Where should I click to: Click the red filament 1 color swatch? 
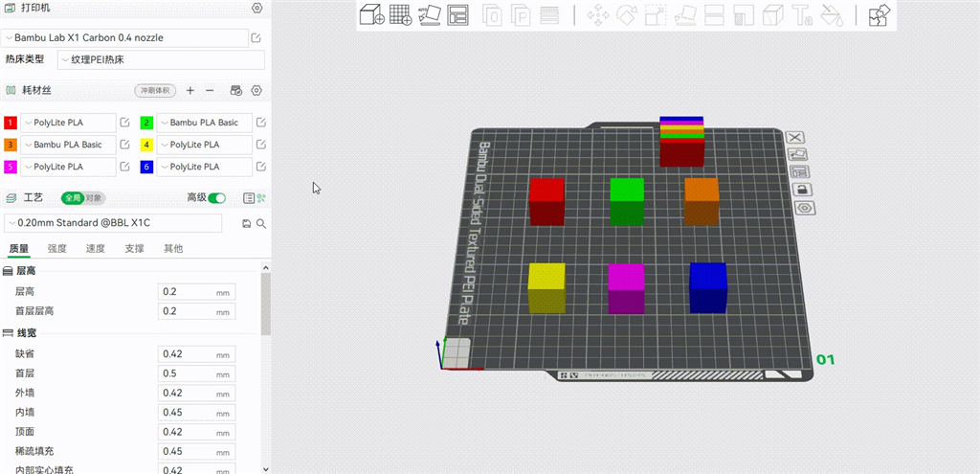click(11, 123)
